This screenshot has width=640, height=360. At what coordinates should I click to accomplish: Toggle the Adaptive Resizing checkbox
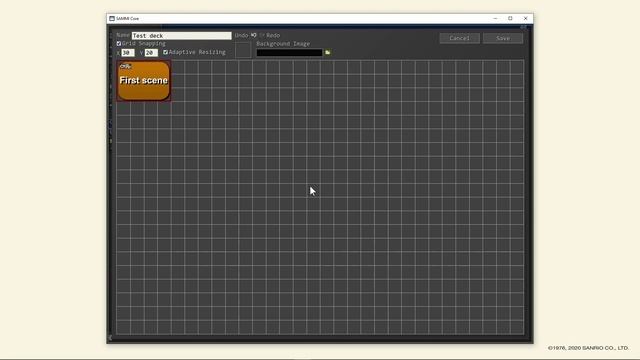165,52
